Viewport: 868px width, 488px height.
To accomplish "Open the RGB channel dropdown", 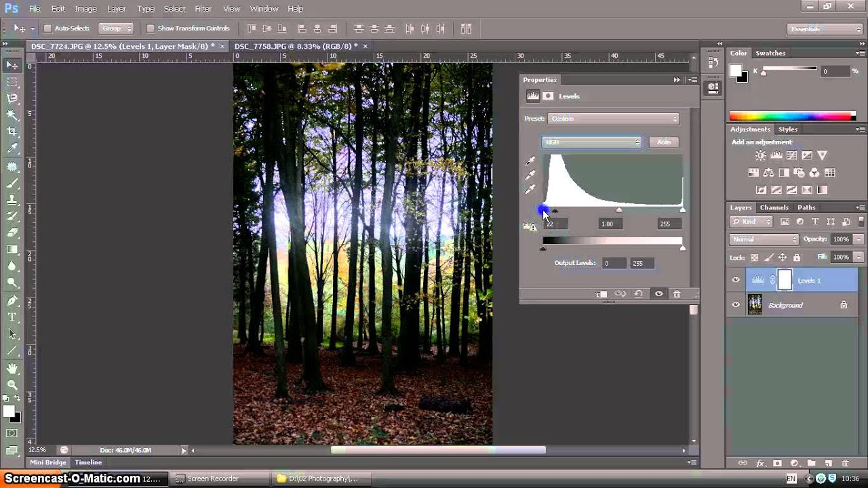I will 591,142.
